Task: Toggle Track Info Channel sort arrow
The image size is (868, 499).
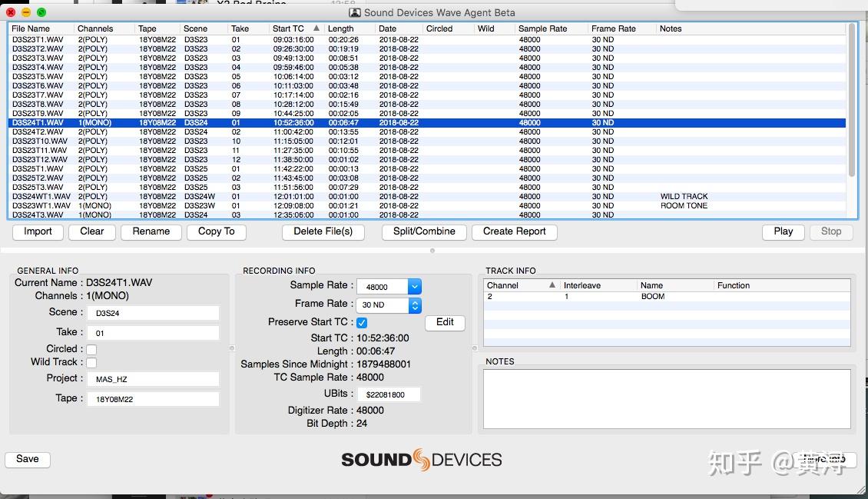Action: point(552,284)
